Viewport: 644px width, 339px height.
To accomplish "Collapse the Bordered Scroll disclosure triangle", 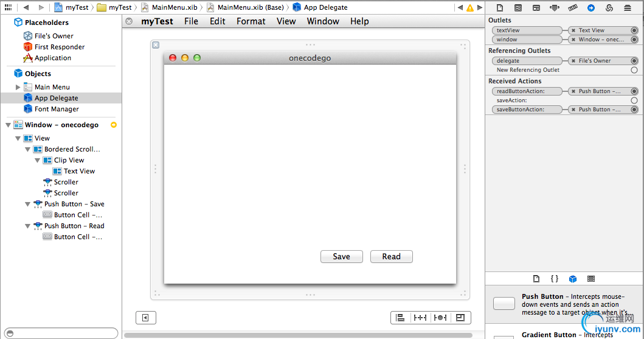I will (27, 150).
